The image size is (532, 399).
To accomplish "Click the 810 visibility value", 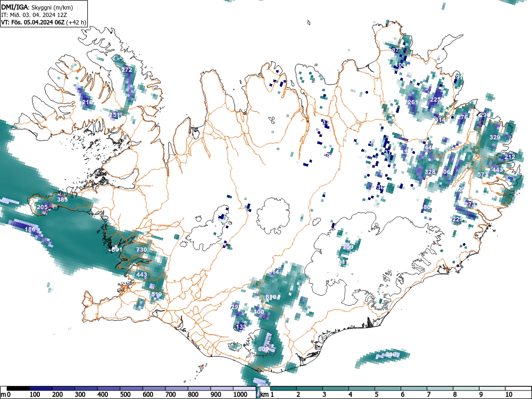I will [x=271, y=297].
